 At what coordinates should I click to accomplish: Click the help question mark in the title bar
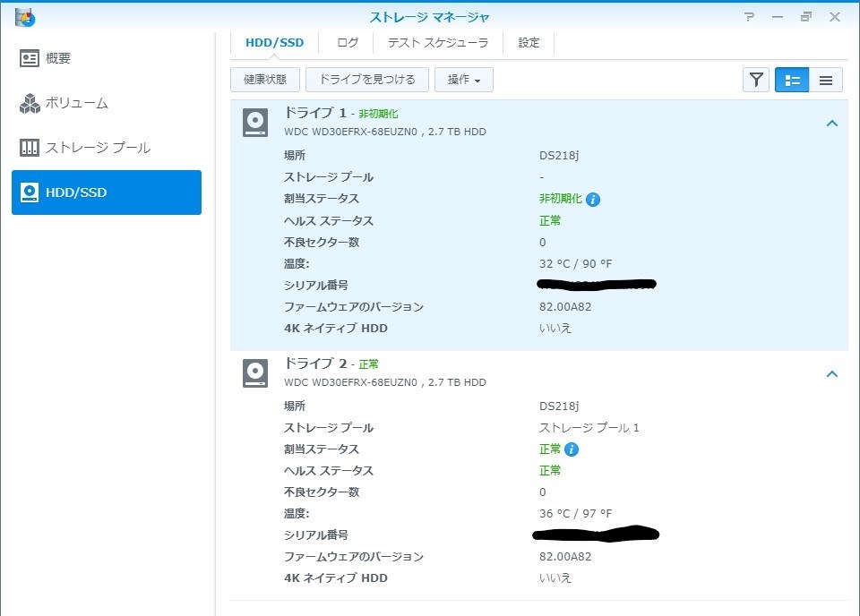749,17
